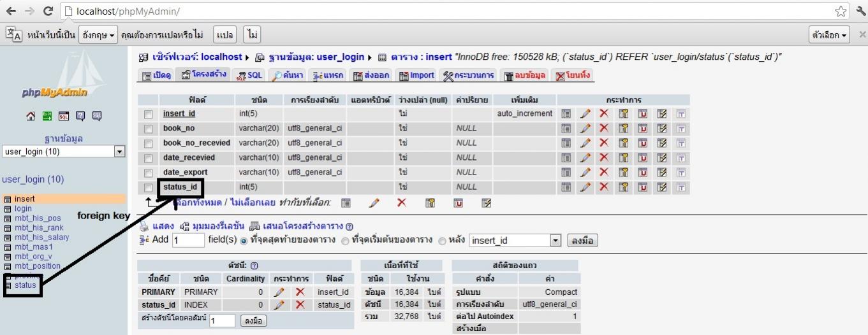Viewport: 868px width, 335px height.
Task: Open the Search (ค้นหา) tab
Action: [x=288, y=75]
